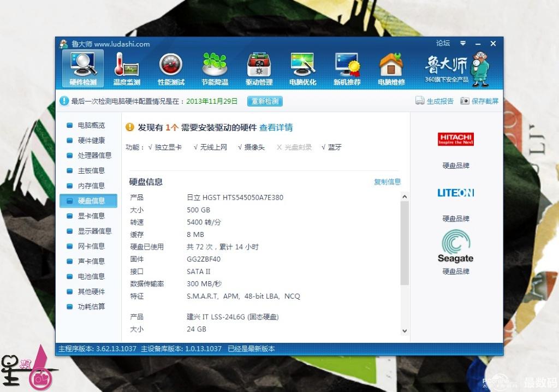This screenshot has height=392, width=559.
Task: Click the LITEON brand logo
Action: pos(456,193)
